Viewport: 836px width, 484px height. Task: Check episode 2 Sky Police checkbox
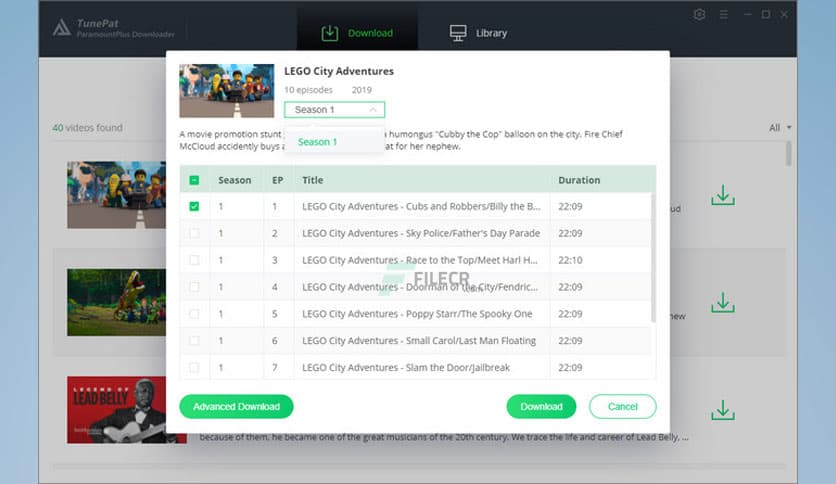(194, 233)
